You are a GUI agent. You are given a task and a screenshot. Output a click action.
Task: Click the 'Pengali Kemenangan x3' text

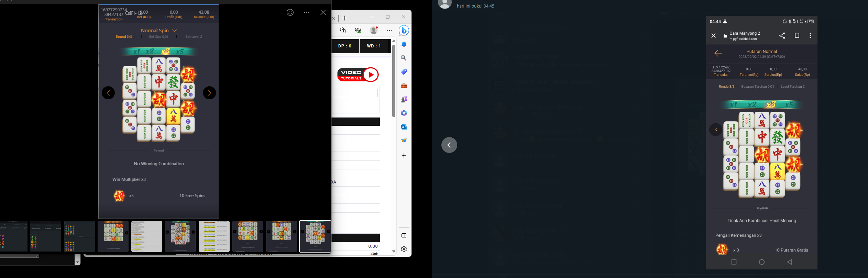point(738,235)
